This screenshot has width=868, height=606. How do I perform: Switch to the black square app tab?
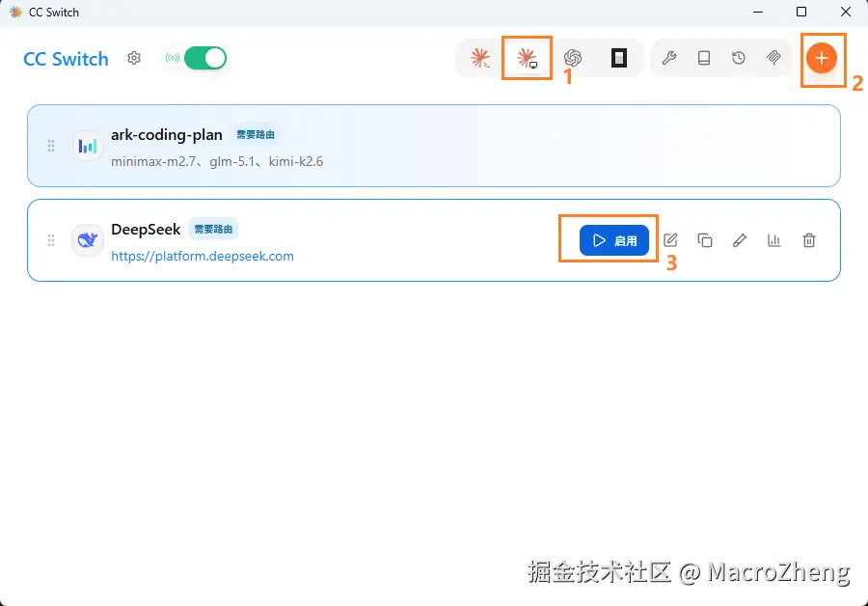[x=619, y=58]
